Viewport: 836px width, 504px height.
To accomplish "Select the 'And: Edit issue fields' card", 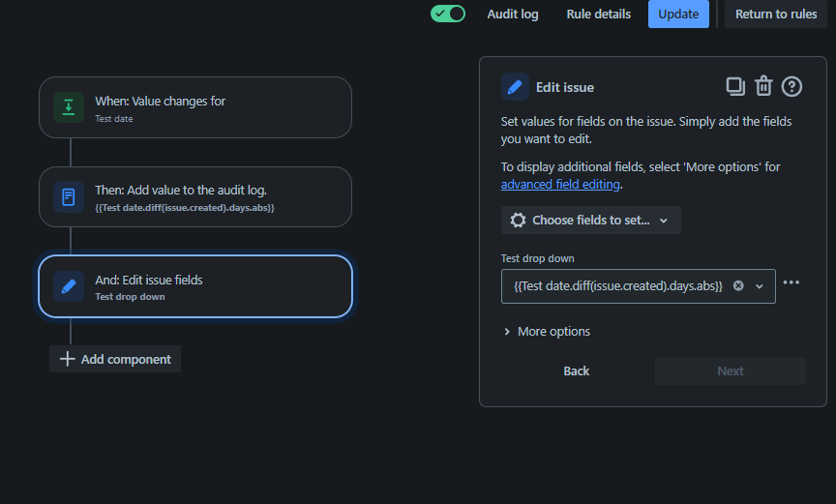I will coord(195,286).
